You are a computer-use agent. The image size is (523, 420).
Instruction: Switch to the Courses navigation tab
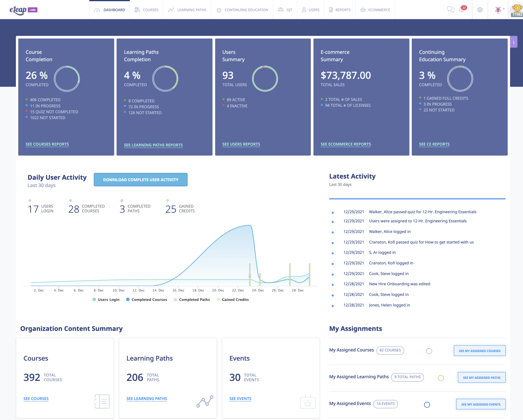pyautogui.click(x=147, y=10)
